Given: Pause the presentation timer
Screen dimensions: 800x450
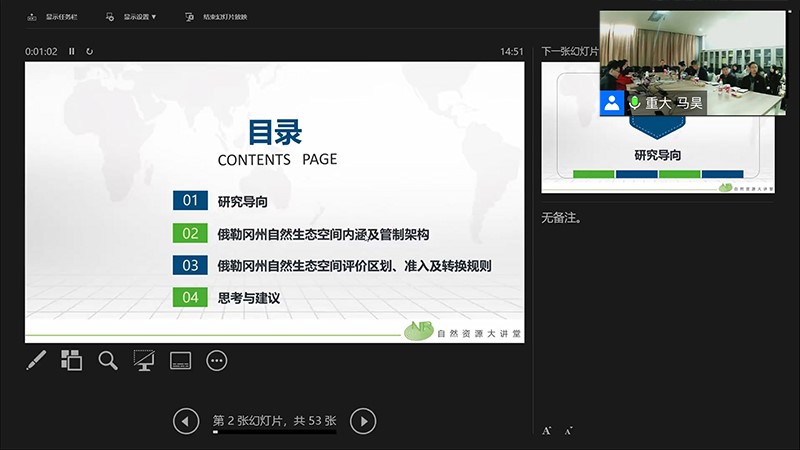Looking at the screenshot, I should click(72, 52).
